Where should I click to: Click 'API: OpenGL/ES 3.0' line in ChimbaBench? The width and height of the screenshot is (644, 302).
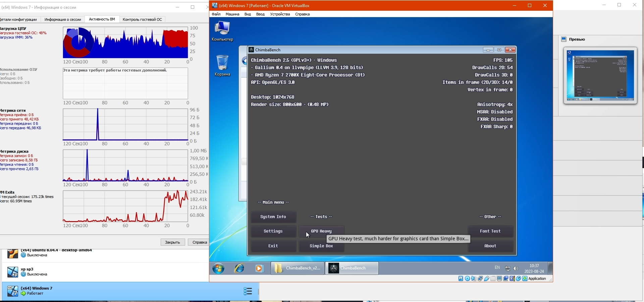[x=273, y=82]
